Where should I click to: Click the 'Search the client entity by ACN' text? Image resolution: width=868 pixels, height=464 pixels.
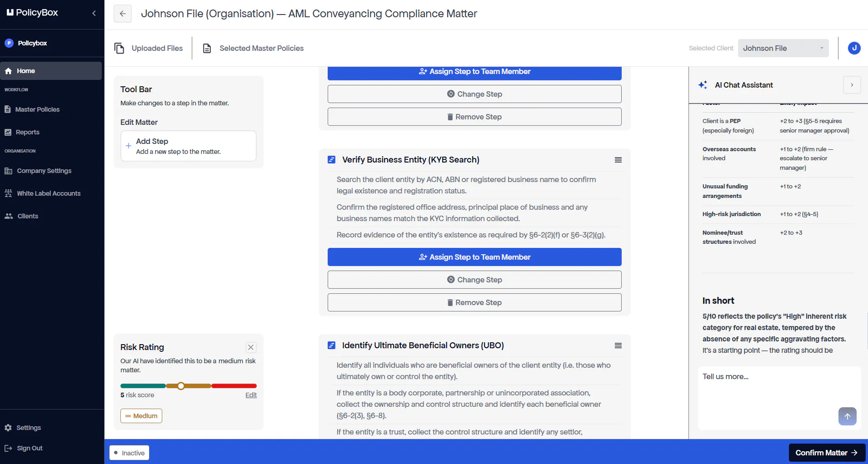466,185
